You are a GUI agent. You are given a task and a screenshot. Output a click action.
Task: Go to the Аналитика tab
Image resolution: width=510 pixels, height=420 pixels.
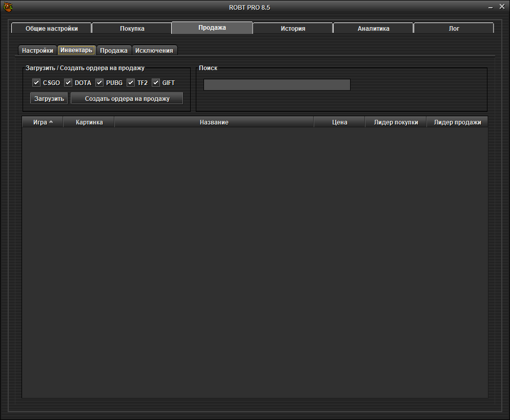[373, 29]
